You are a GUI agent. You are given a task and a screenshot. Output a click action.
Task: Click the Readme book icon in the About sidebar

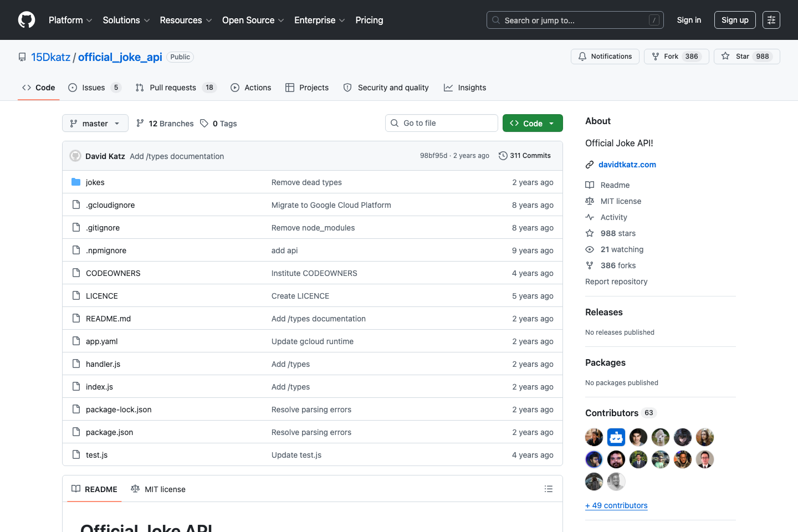(x=590, y=185)
